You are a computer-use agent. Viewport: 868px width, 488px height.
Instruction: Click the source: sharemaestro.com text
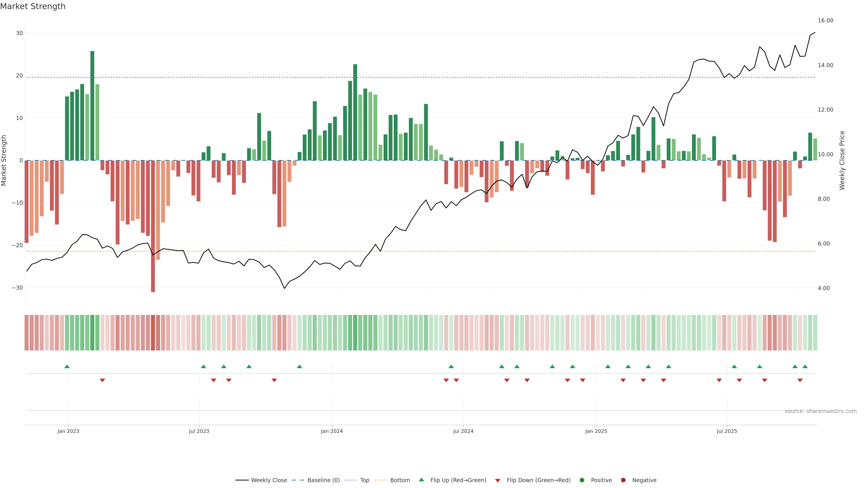tap(821, 411)
